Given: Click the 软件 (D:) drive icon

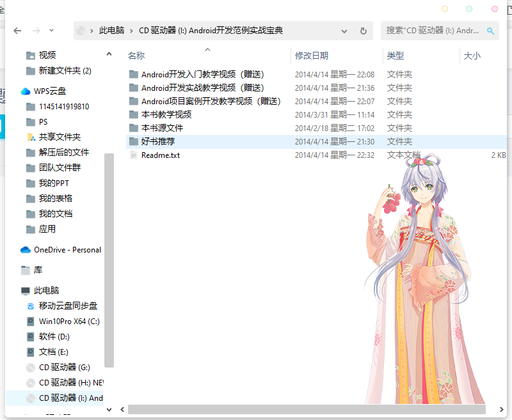Looking at the screenshot, I should coord(30,337).
